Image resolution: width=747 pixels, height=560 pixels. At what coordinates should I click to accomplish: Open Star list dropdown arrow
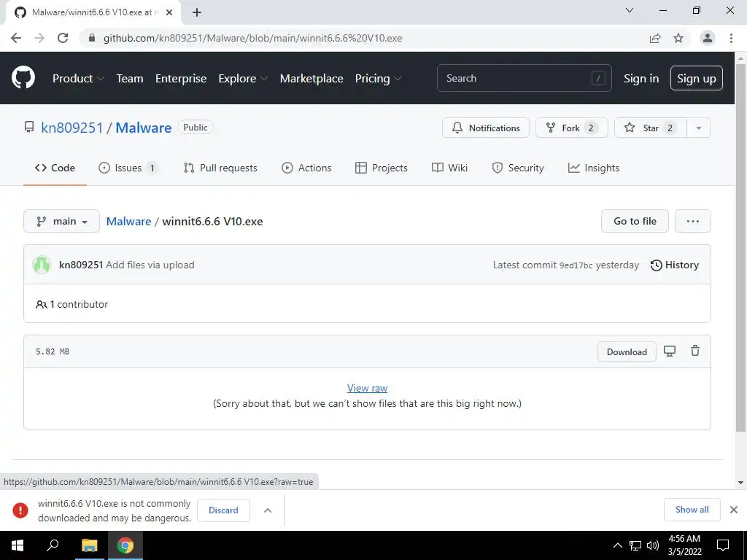point(698,128)
